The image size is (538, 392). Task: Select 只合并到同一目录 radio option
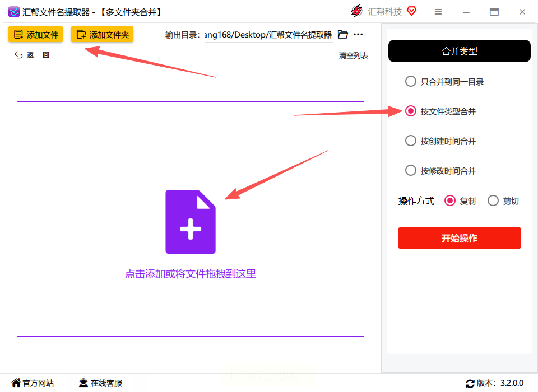tap(444, 82)
